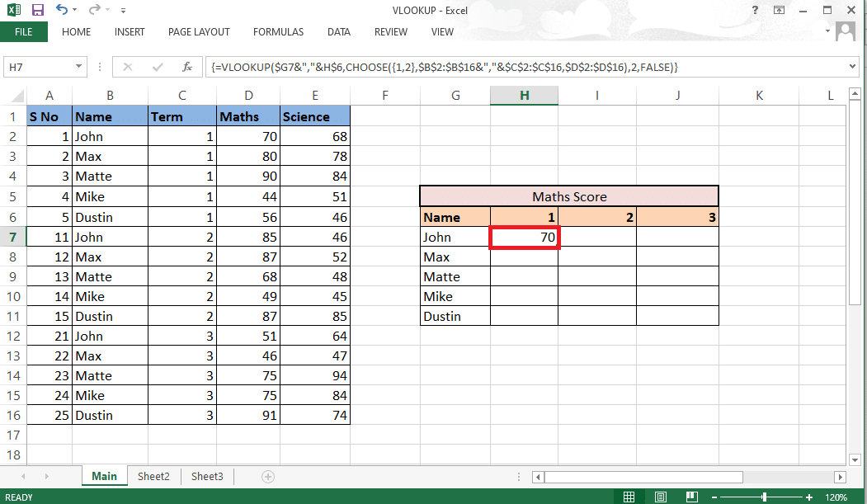Click the zoom slider handle
This screenshot has height=504, width=867.
click(764, 497)
